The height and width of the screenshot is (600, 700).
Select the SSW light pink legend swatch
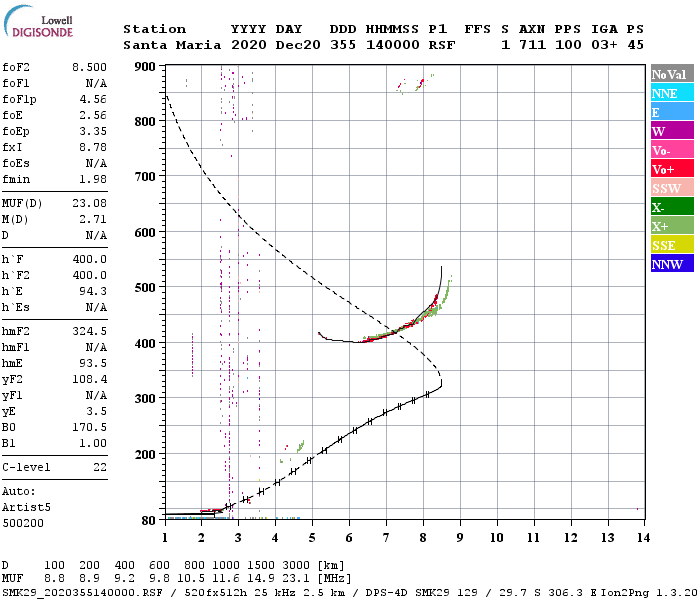click(x=672, y=188)
